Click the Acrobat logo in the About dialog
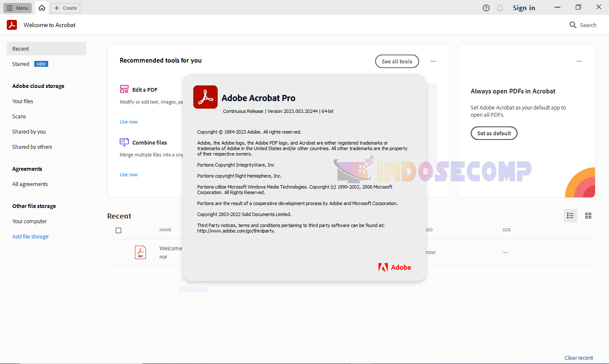Viewport: 609px width, 364px height. point(206,97)
